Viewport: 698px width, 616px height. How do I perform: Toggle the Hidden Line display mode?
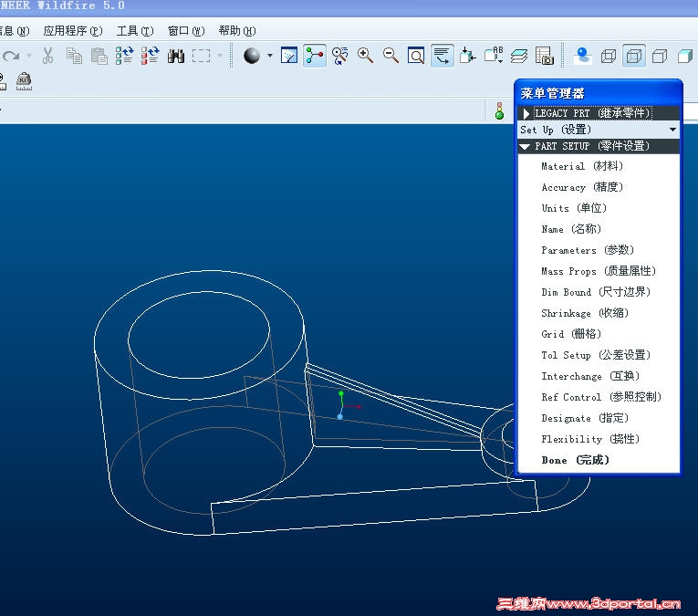point(634,56)
